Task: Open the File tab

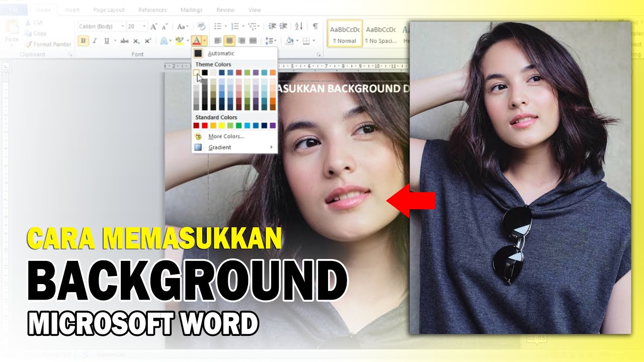Action: point(14,10)
